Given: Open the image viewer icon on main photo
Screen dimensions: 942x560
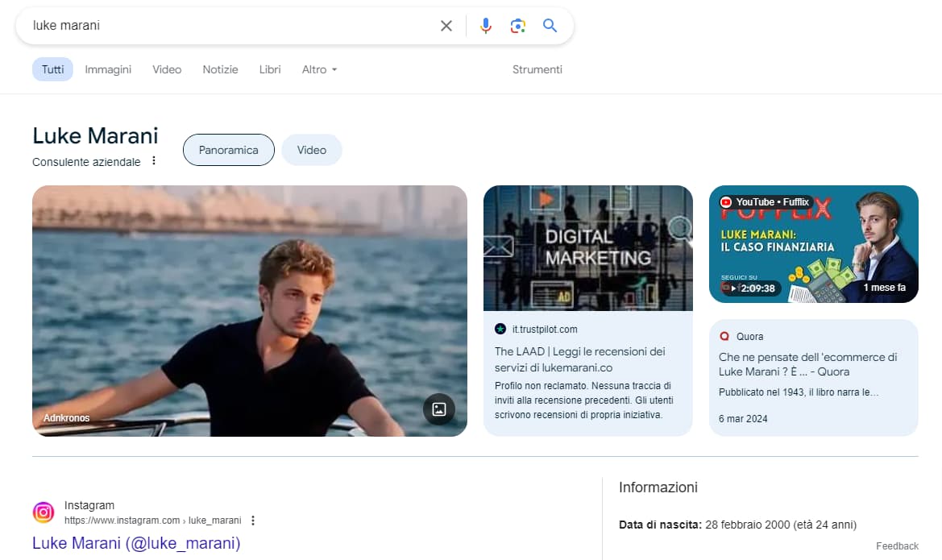Looking at the screenshot, I should [439, 409].
